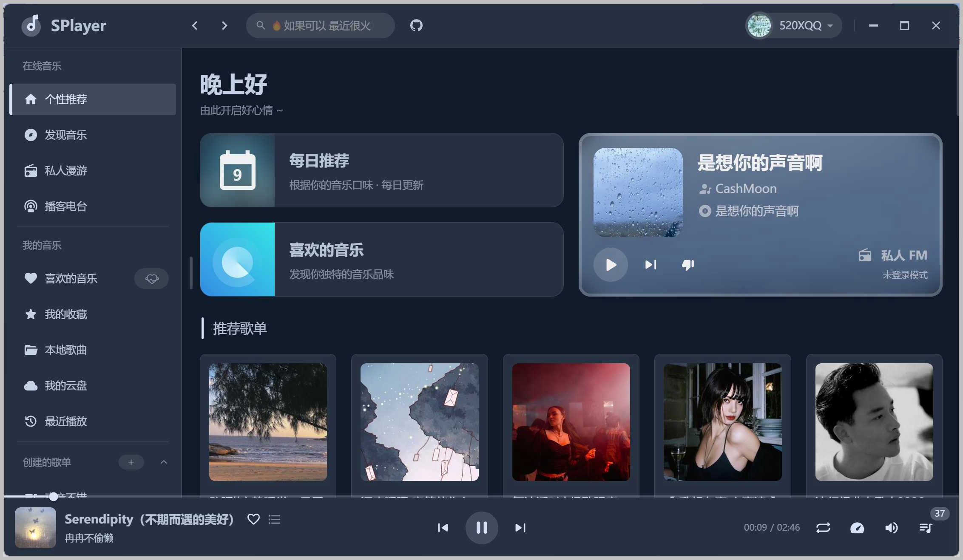This screenshot has height=560, width=963.
Task: Toggle the repeat playback mode
Action: (823, 528)
